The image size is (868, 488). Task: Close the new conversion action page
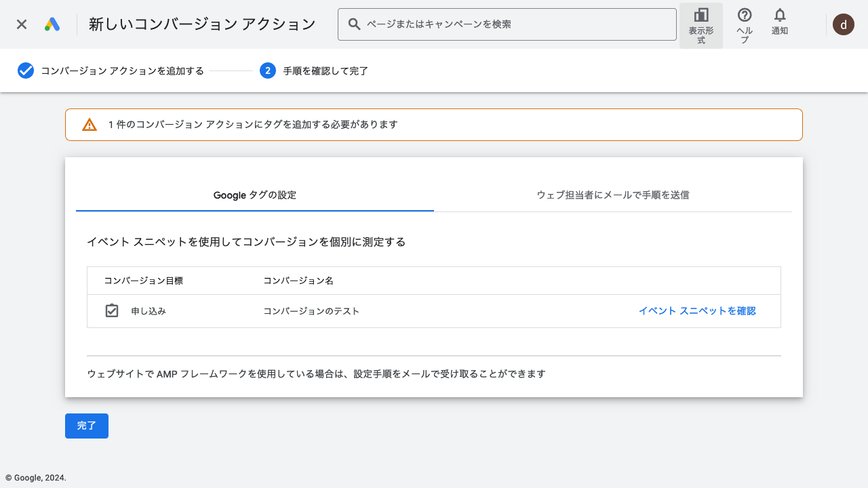pos(22,24)
